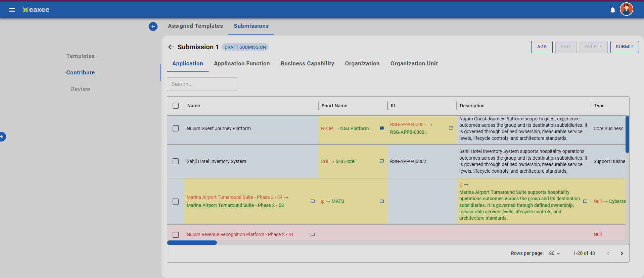This screenshot has width=644, height=278.
Task: Open the hamburger navigation menu
Action: coord(12,10)
